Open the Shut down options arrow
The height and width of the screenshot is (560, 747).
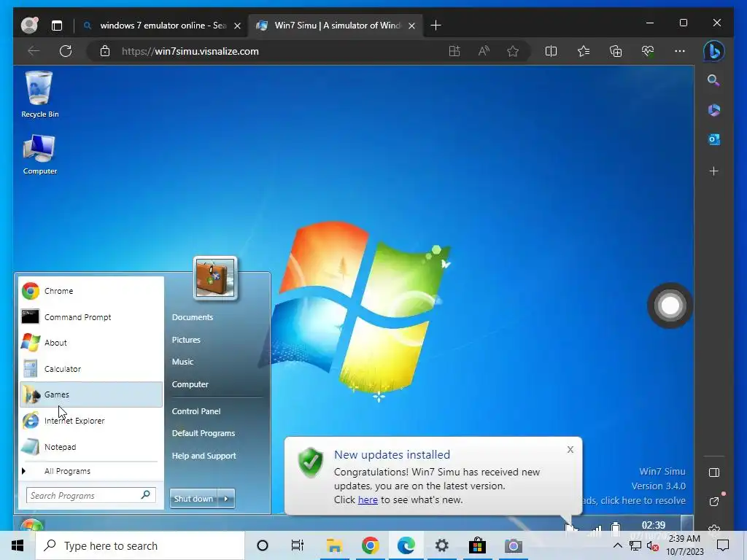click(226, 499)
